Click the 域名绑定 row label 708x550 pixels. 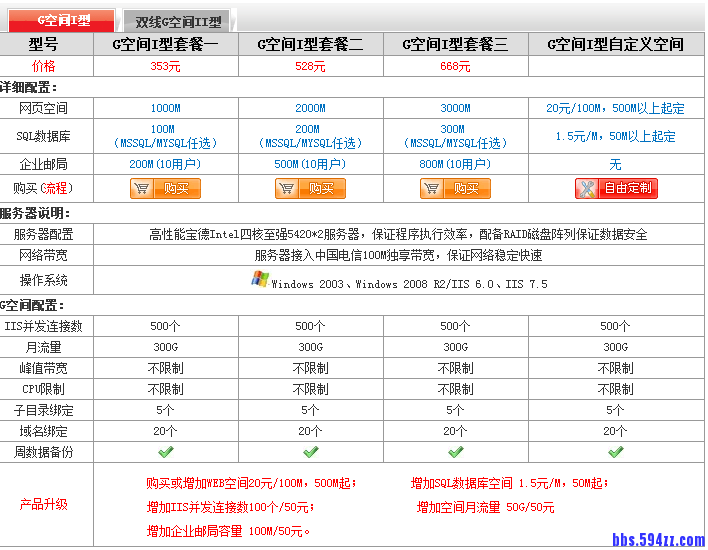point(43,431)
